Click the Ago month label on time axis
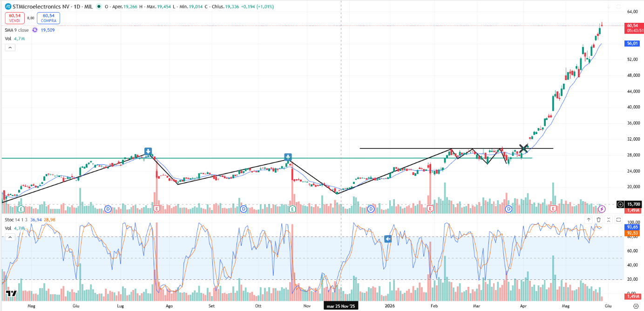 click(169, 306)
